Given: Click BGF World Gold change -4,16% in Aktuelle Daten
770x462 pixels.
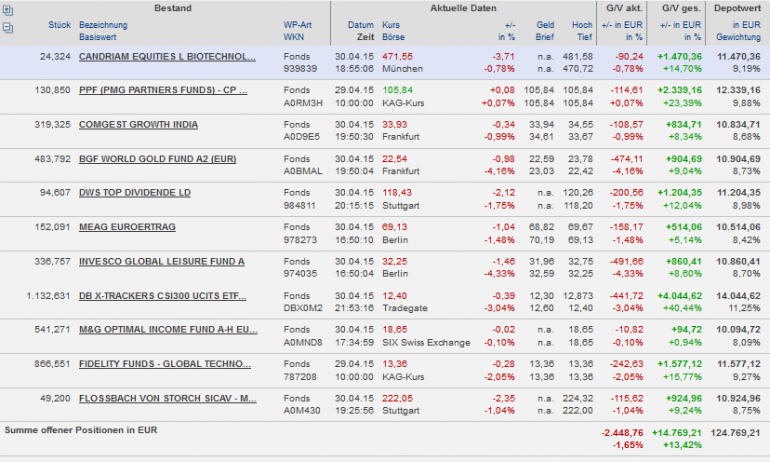Looking at the screenshot, I should click(x=499, y=171).
